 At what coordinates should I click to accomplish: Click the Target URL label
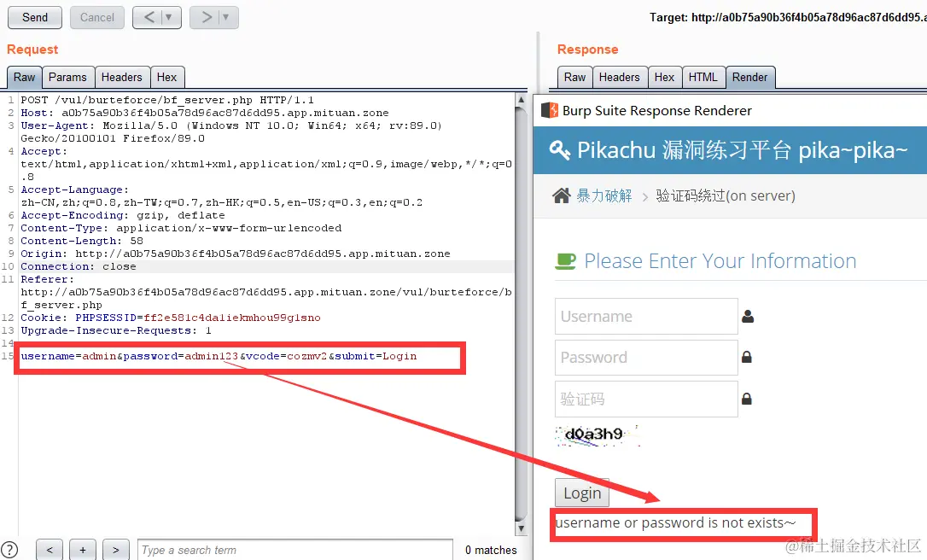coord(788,18)
